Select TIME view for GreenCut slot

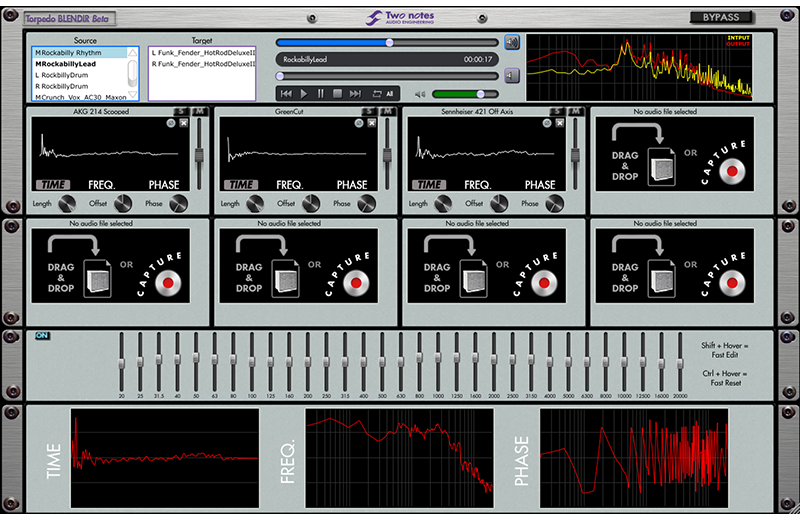click(241, 185)
